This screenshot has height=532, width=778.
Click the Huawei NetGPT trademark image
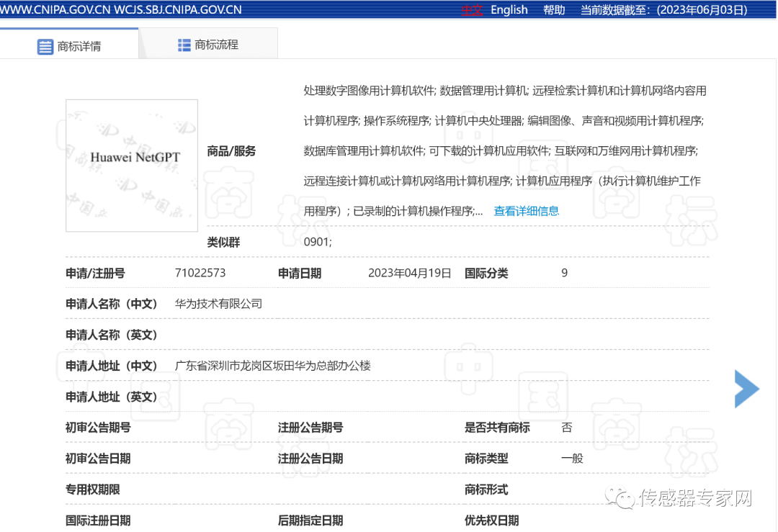[x=131, y=166]
